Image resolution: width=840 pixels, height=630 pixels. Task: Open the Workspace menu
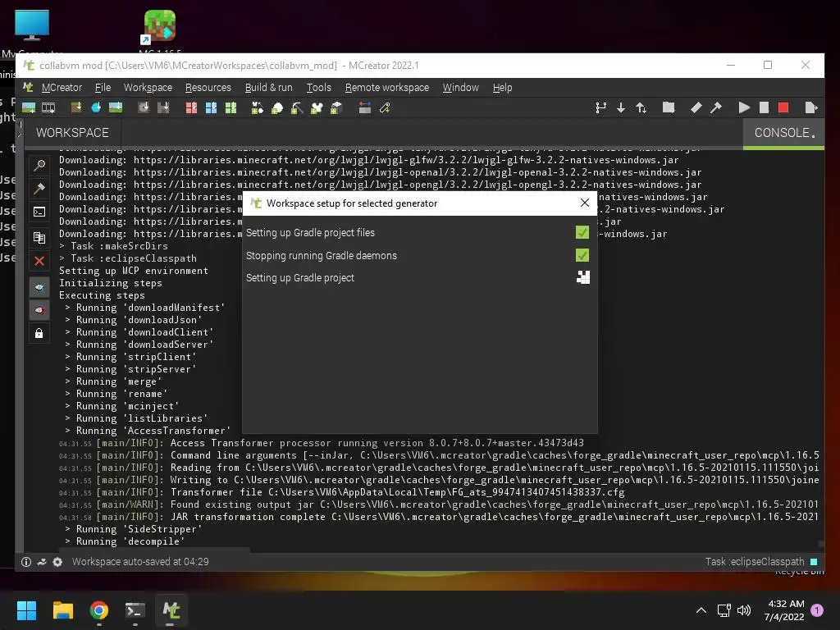[148, 87]
